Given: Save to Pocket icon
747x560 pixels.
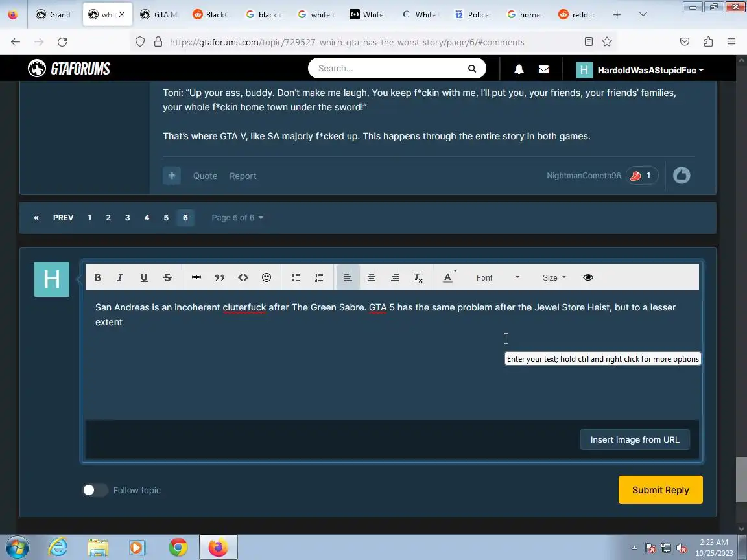Looking at the screenshot, I should point(685,42).
